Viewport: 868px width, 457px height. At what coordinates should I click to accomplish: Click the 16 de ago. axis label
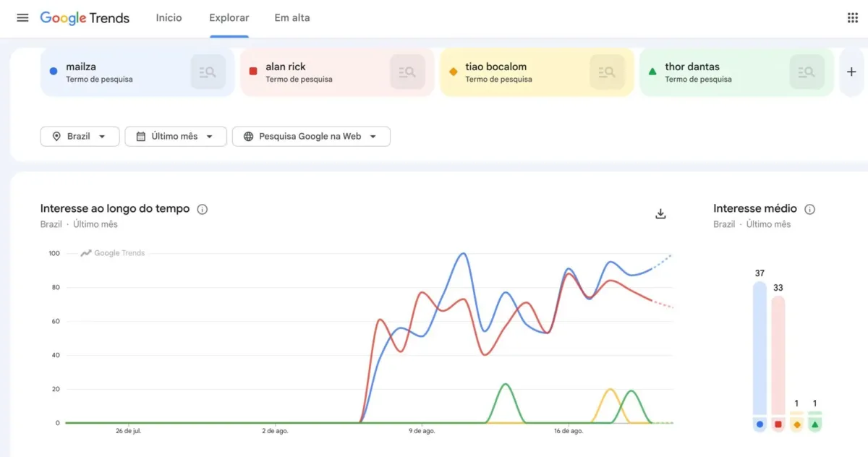(569, 431)
